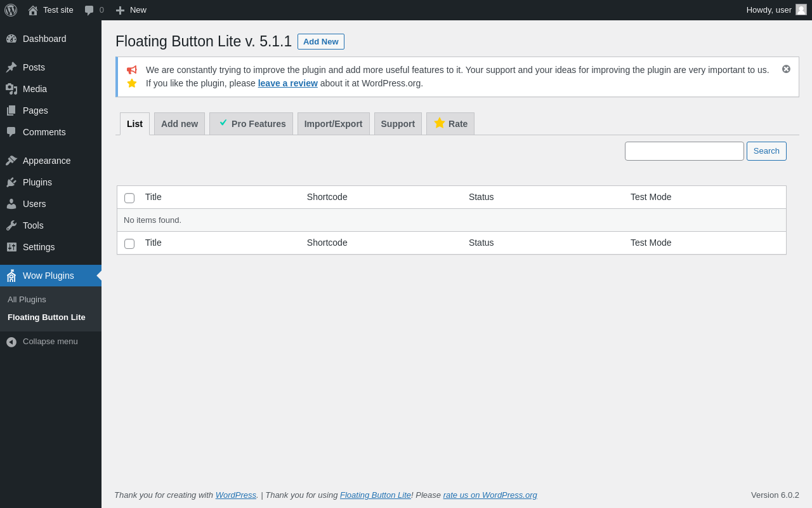Switch to the Import/Export tab

[x=333, y=124]
